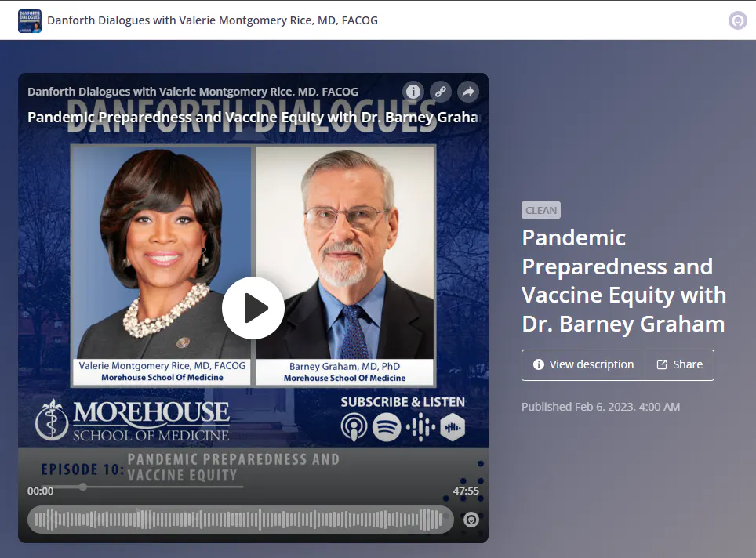Click the 00:00 elapsed time label
Image resolution: width=756 pixels, height=558 pixels.
point(41,491)
